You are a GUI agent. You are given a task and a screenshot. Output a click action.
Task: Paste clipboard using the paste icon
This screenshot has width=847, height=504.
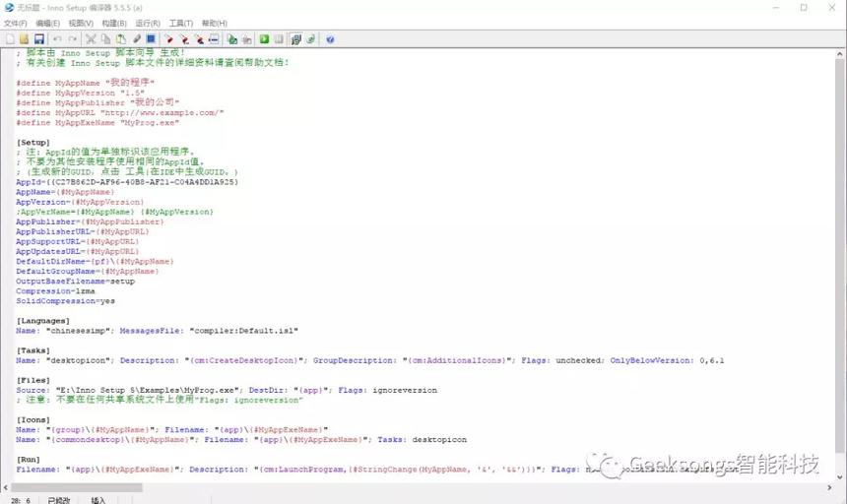(x=121, y=38)
